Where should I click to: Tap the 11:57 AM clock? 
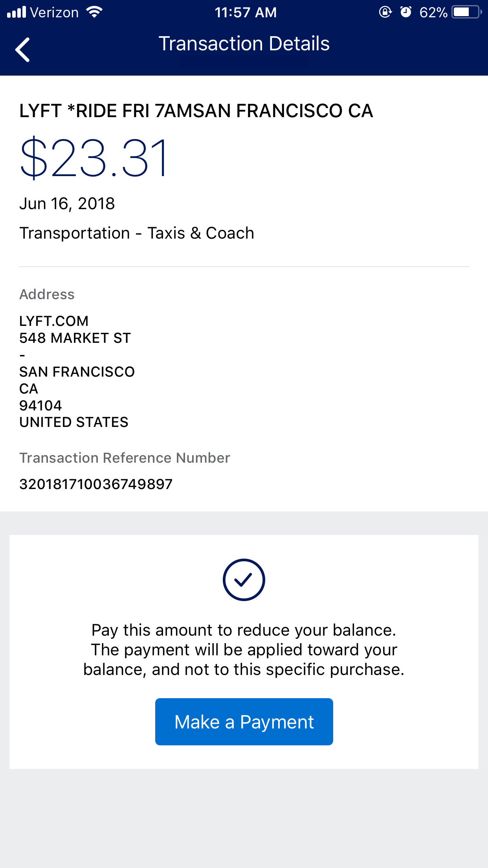click(246, 13)
